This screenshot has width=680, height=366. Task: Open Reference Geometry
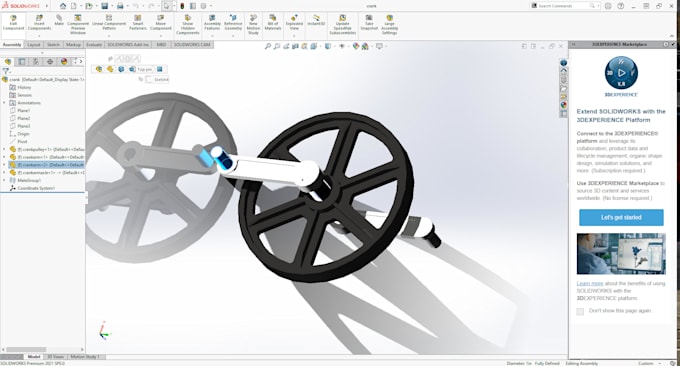click(233, 23)
